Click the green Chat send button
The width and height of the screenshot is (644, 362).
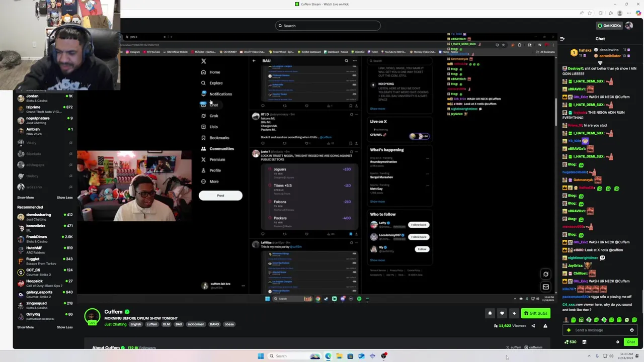coord(630,342)
